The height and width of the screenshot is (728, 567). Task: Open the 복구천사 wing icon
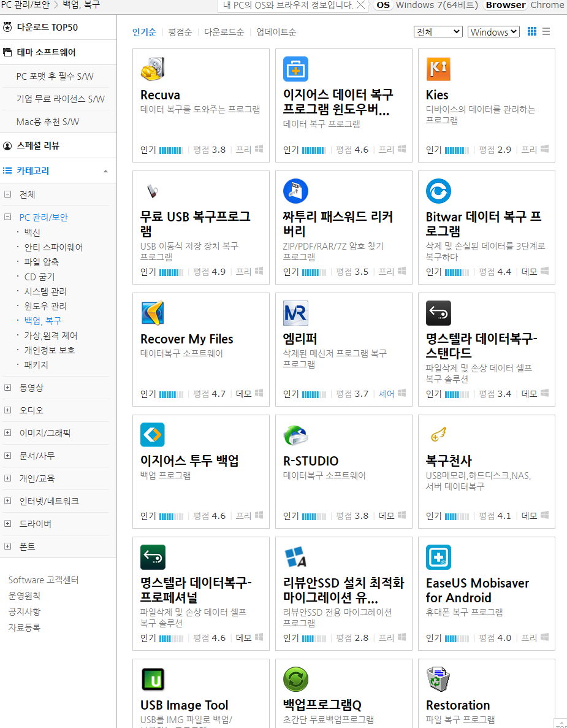point(438,435)
